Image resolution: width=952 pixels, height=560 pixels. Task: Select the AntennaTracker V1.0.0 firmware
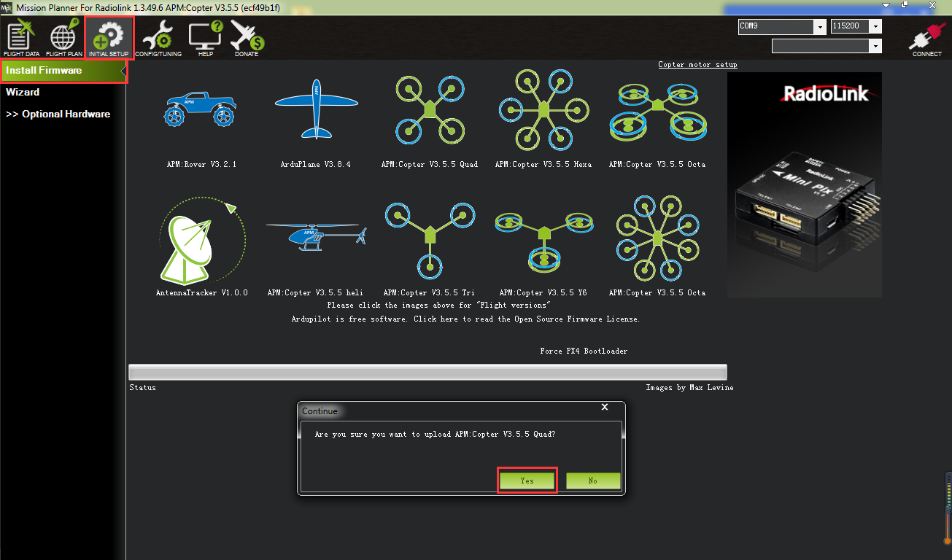[201, 240]
